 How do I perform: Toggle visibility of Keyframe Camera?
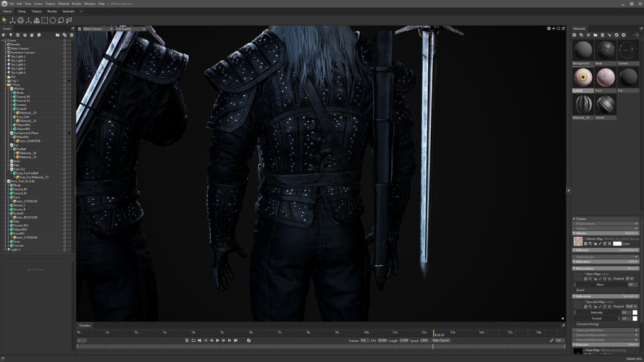pos(69,53)
